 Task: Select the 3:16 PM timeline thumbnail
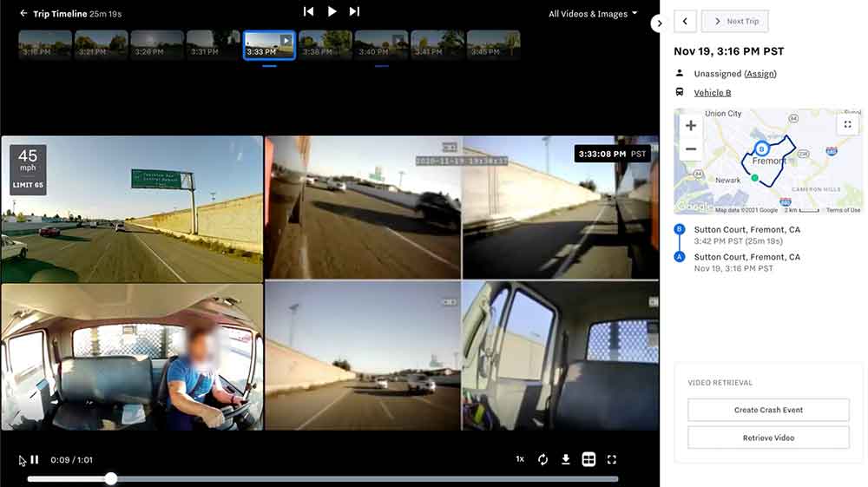[45, 44]
